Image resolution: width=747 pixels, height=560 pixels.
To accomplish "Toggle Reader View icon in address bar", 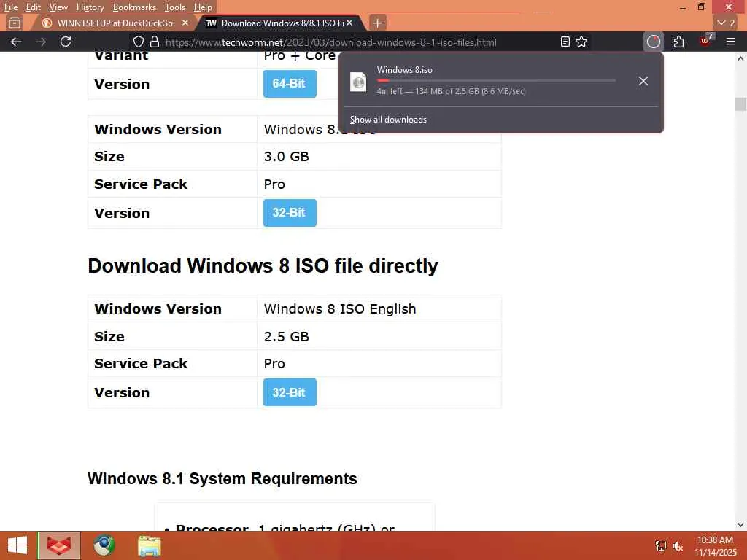I will coord(565,42).
